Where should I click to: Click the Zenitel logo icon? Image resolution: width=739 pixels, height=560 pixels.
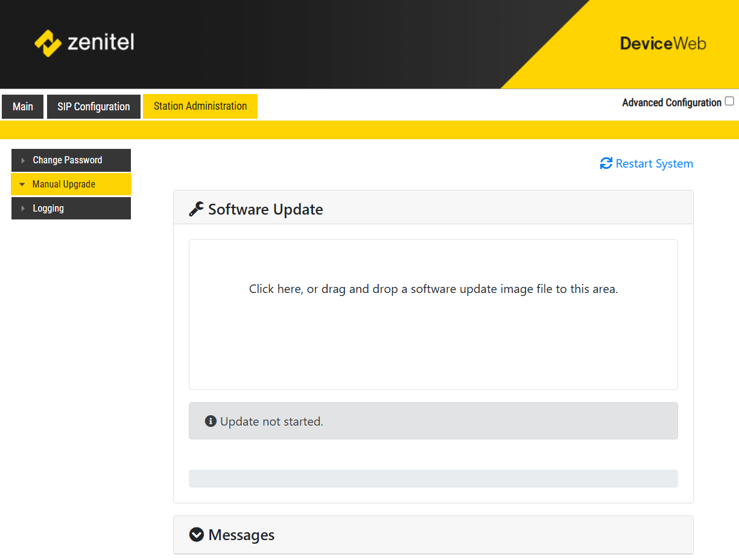[x=48, y=43]
